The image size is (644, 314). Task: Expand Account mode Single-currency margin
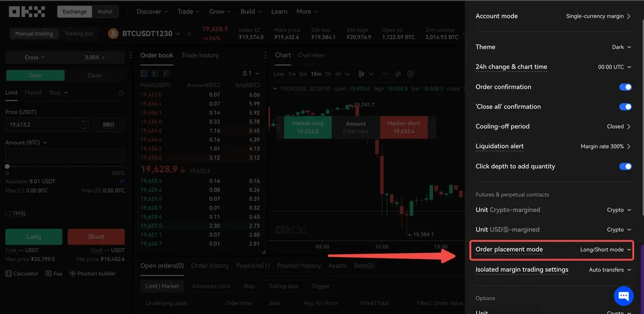point(598,16)
